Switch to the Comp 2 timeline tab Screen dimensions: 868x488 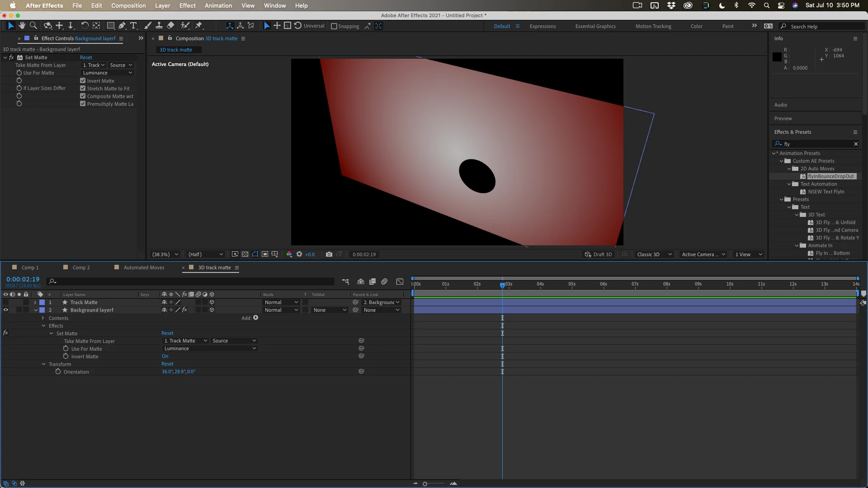click(81, 267)
